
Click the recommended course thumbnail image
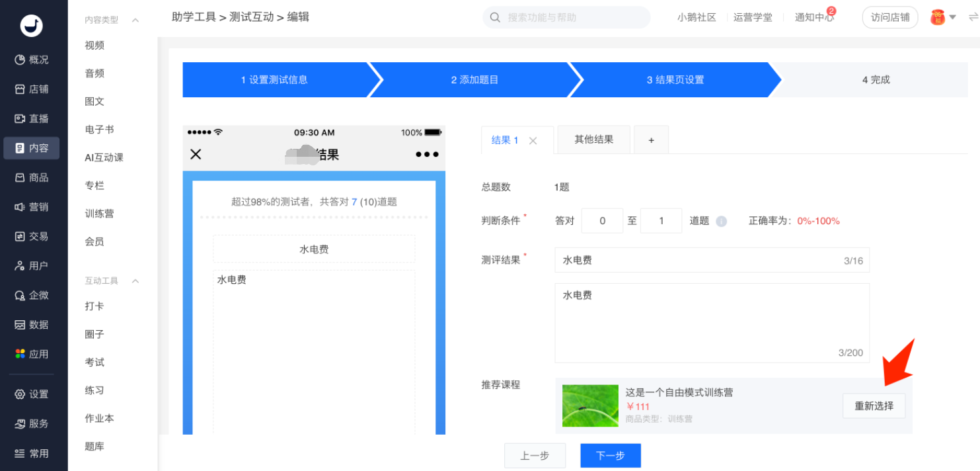pos(590,406)
